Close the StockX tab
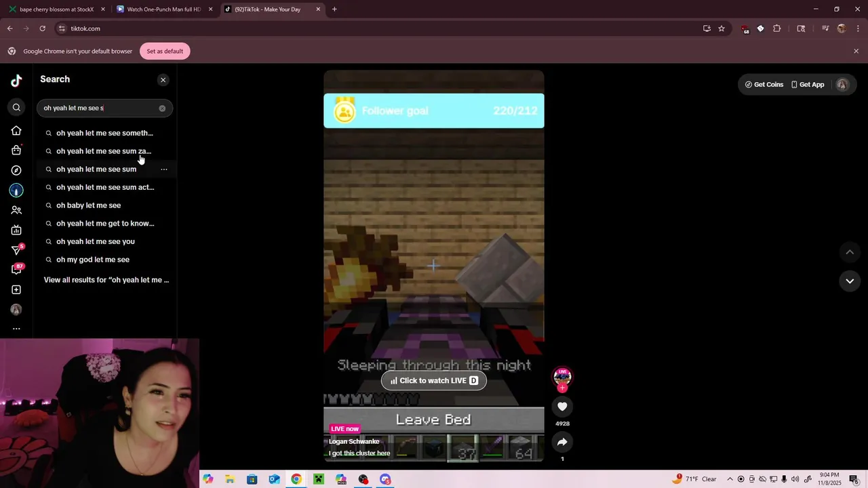The image size is (868, 488). coord(103,9)
